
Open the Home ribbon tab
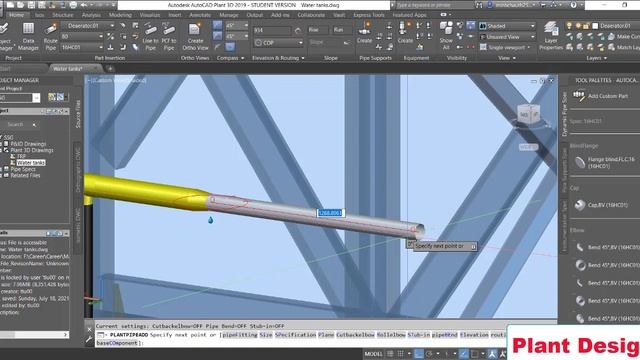click(x=16, y=15)
